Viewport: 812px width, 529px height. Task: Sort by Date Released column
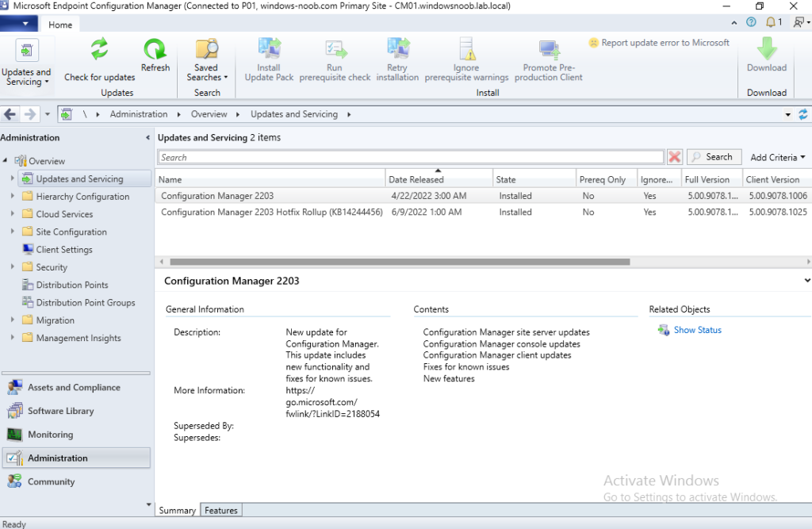(x=438, y=179)
